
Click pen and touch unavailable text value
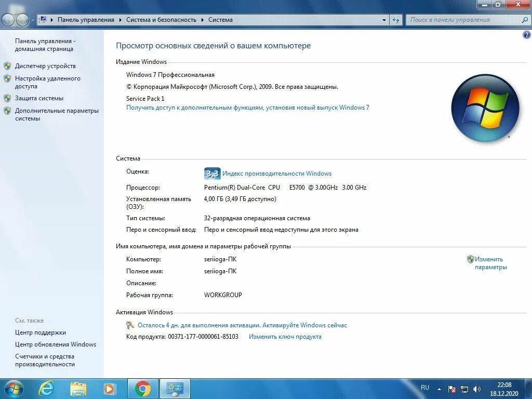(281, 230)
